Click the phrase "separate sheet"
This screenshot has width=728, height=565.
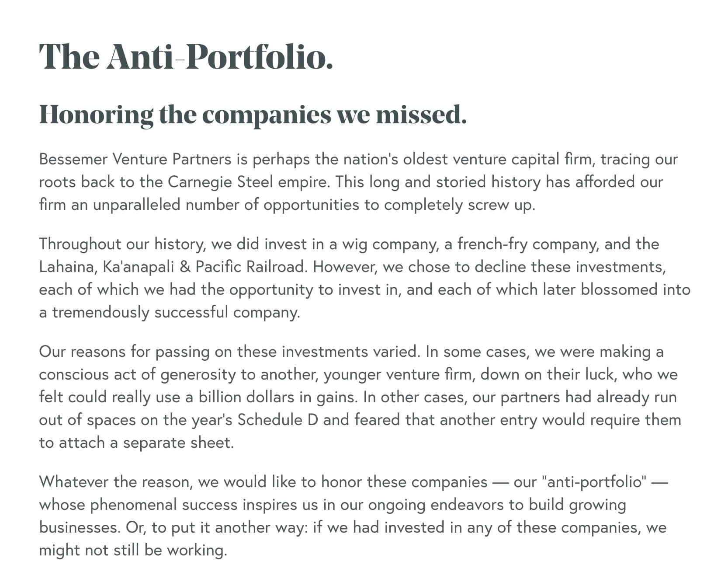[x=178, y=443]
